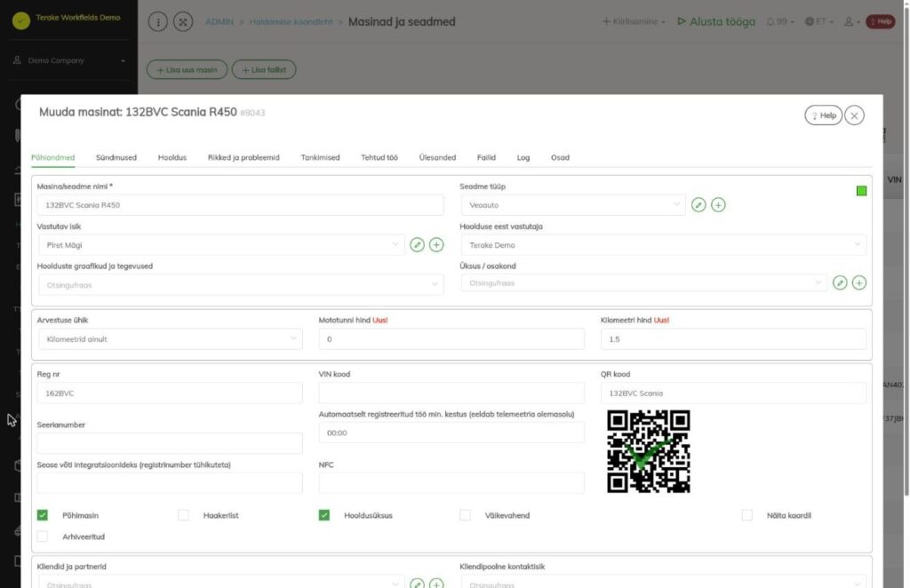The image size is (910, 588).
Task: Open the user account icon menu
Action: coord(851,21)
